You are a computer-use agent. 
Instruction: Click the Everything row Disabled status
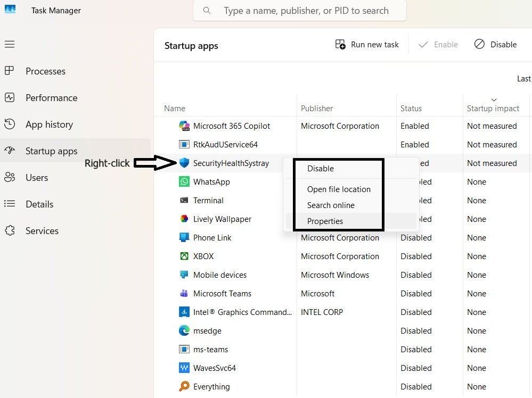pyautogui.click(x=416, y=387)
